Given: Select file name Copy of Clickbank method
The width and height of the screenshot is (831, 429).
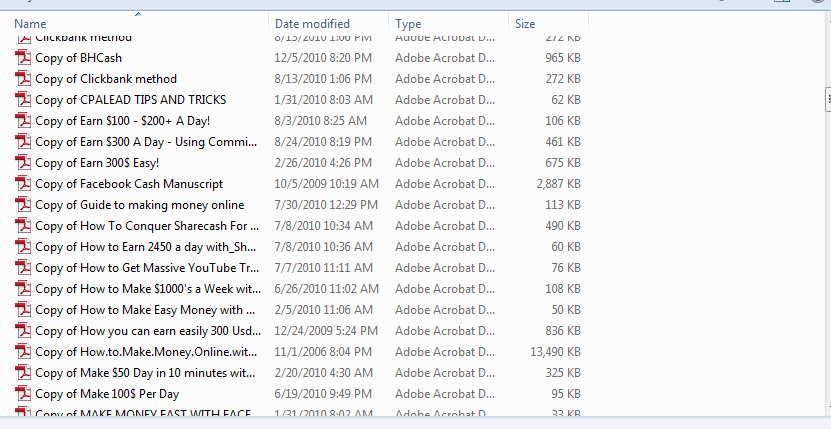Looking at the screenshot, I should 106,78.
